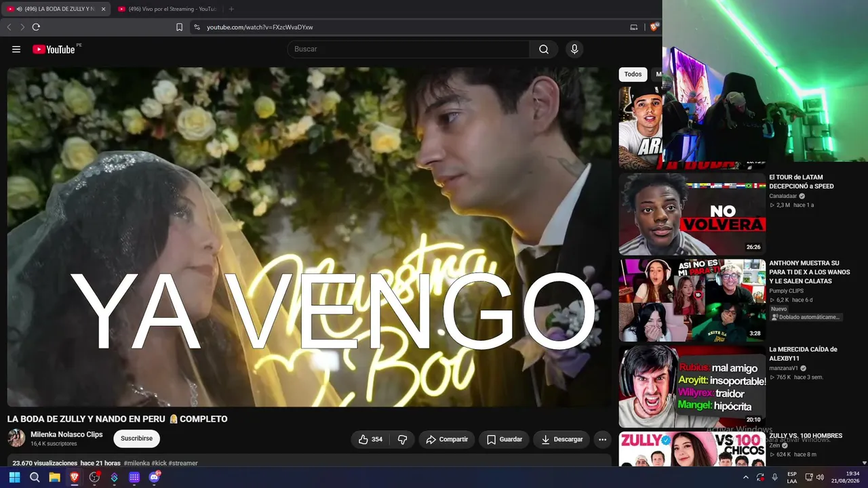Open the network tray icon

pyautogui.click(x=809, y=477)
